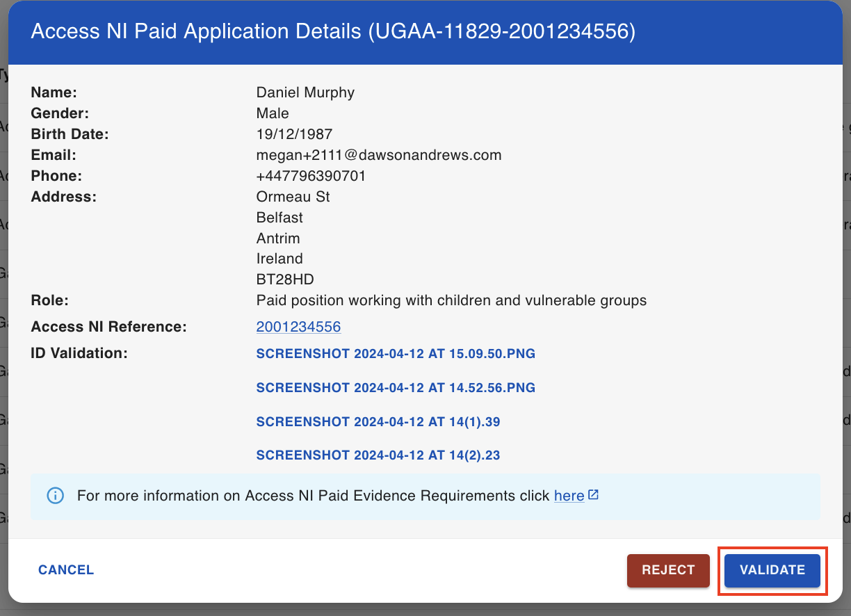
Task: Open Screenshot 2024-04-12 at 14(1).39 file
Action: (x=378, y=421)
